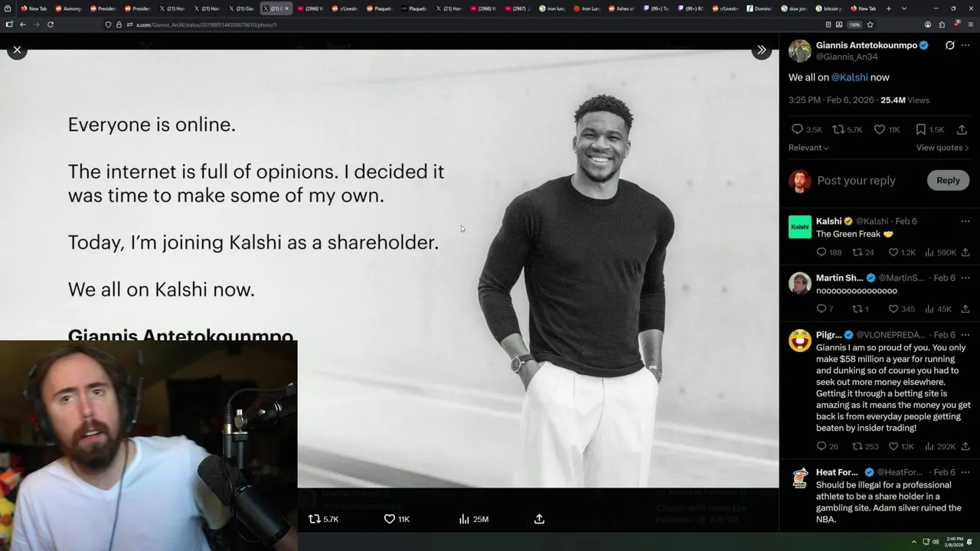This screenshot has width=980, height=551.
Task: Like Pilgr's reply showing 13K
Action: [x=901, y=446]
